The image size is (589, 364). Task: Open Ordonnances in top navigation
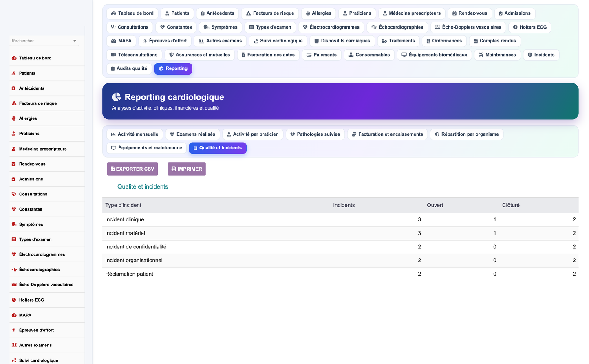point(444,41)
